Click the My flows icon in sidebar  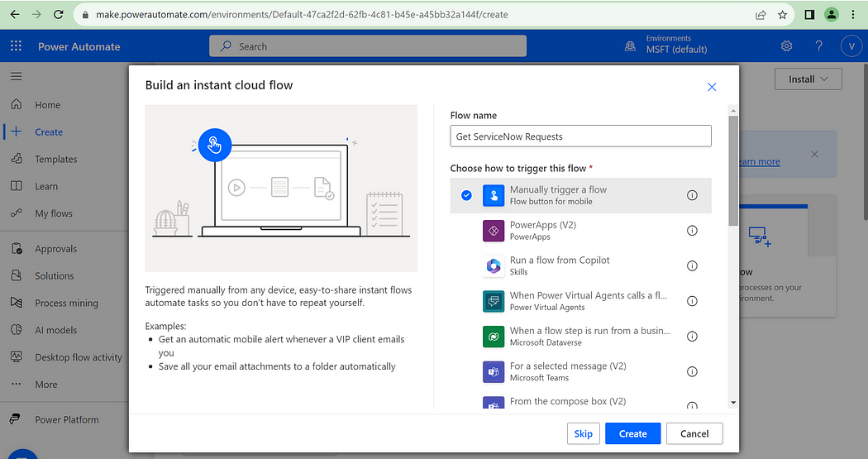[x=17, y=213]
